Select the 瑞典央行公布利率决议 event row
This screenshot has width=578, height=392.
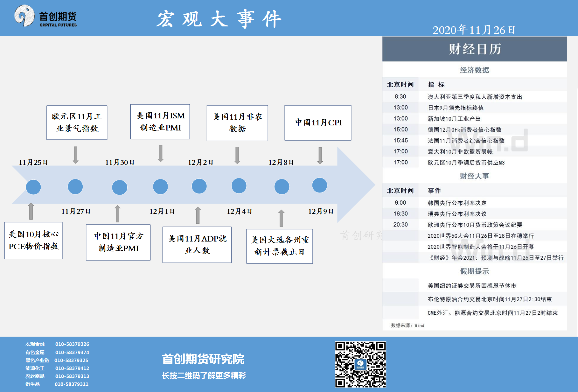pos(475,213)
